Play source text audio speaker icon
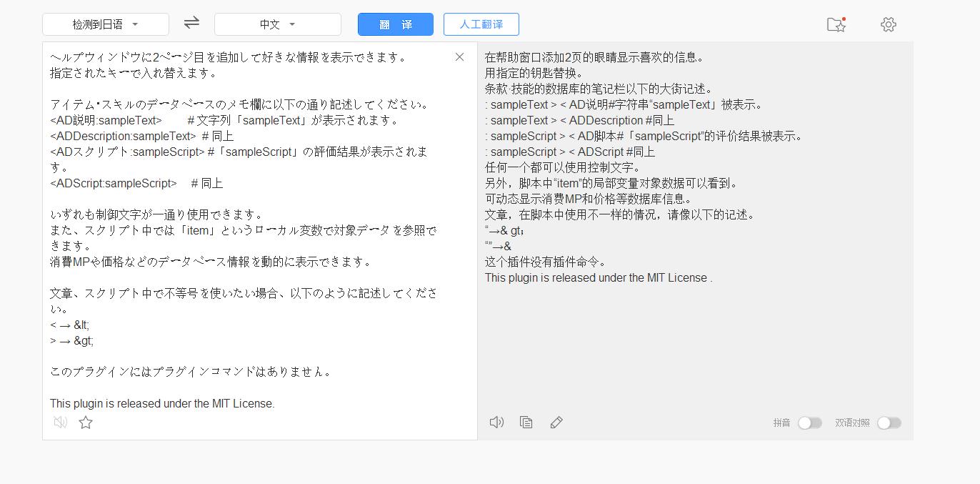This screenshot has width=980, height=484. [61, 423]
